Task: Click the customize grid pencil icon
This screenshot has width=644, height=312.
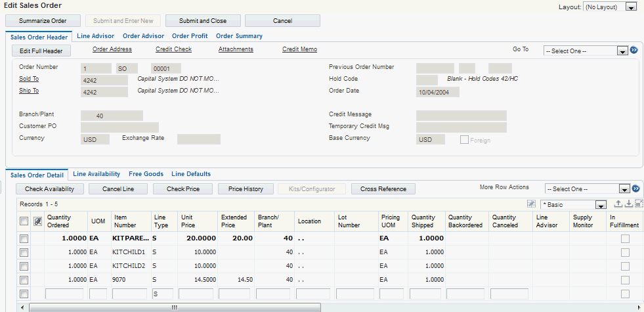Action: pyautogui.click(x=532, y=204)
